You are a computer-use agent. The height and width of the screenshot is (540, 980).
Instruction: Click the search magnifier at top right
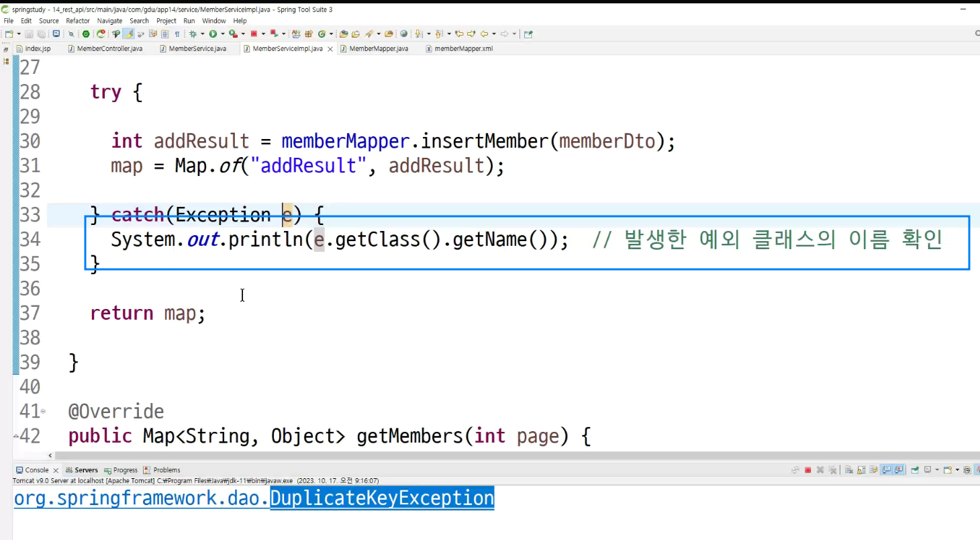pyautogui.click(x=977, y=34)
